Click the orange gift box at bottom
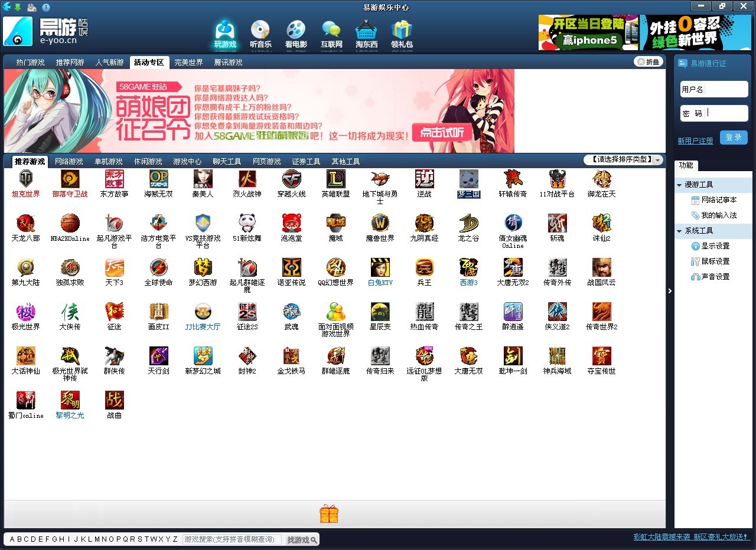The height and width of the screenshot is (550, 756). tap(329, 513)
